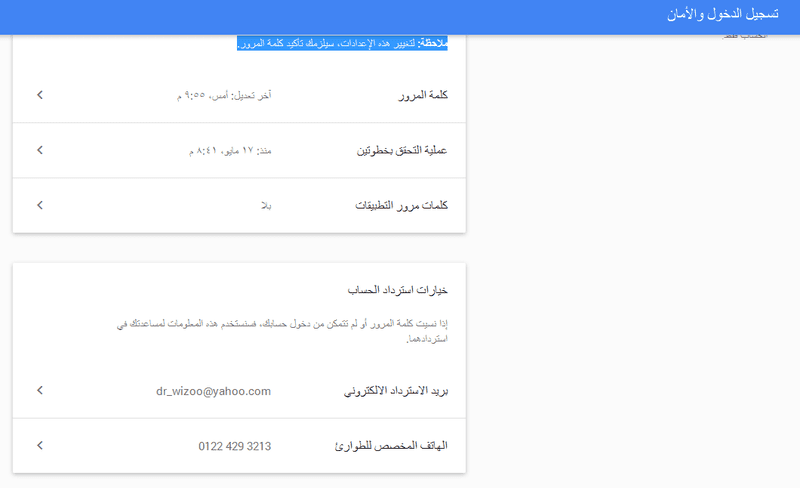
Task: Select the الهاتف المخصص للطوارئ label
Action: [x=391, y=446]
